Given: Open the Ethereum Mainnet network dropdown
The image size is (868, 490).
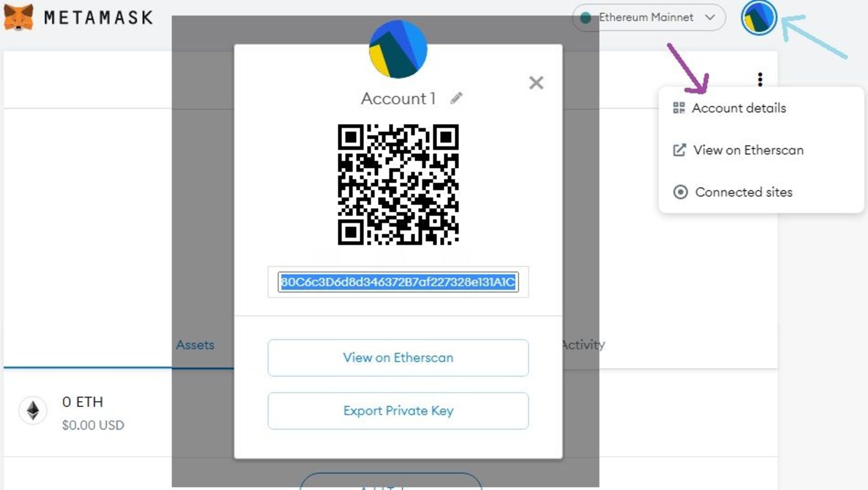Looking at the screenshot, I should (649, 18).
